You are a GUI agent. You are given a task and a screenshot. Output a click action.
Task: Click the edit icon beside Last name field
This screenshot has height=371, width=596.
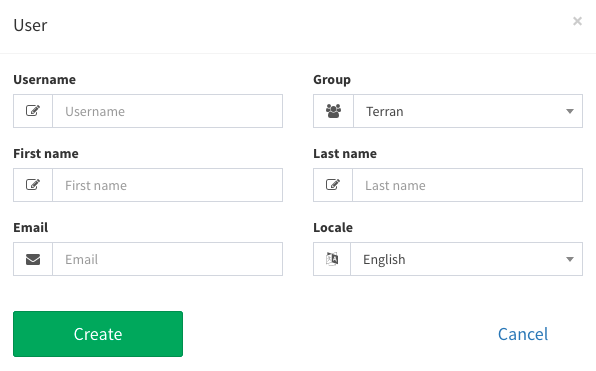(333, 185)
